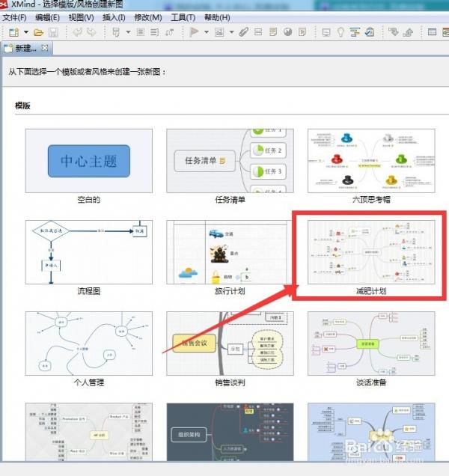Viewport: 449px width, 476px height.
Task: Expand the dropdown arrow beside new map icon
Action: coord(26,32)
